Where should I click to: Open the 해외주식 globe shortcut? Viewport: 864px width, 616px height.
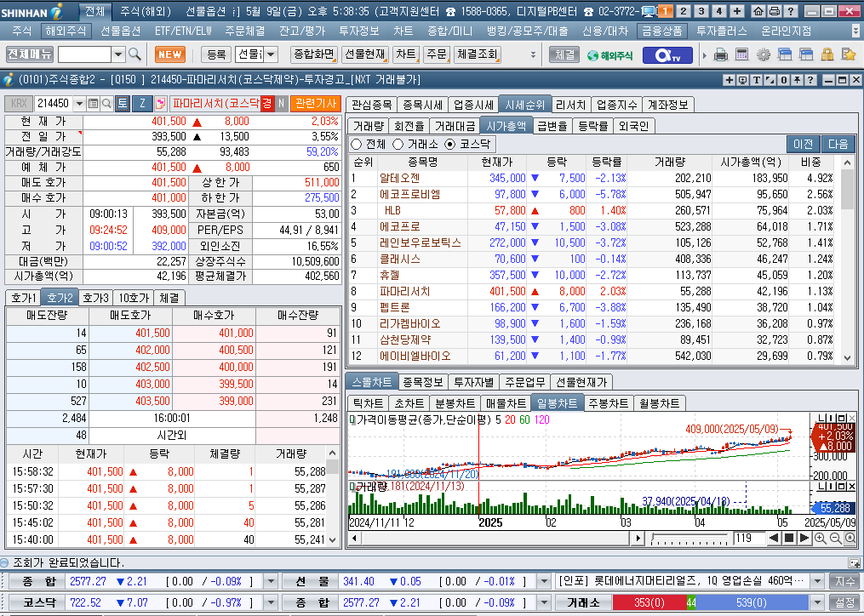point(609,55)
